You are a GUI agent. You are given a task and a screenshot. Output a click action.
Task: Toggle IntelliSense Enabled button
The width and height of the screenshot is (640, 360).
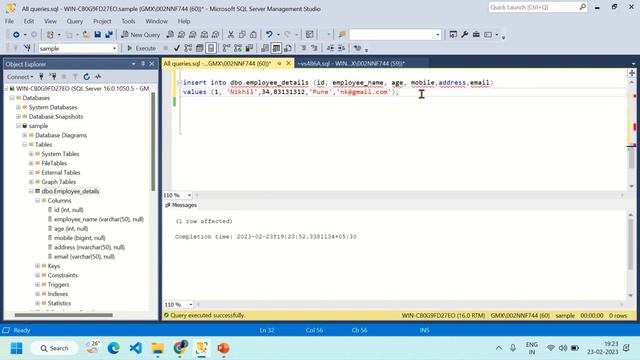211,48
